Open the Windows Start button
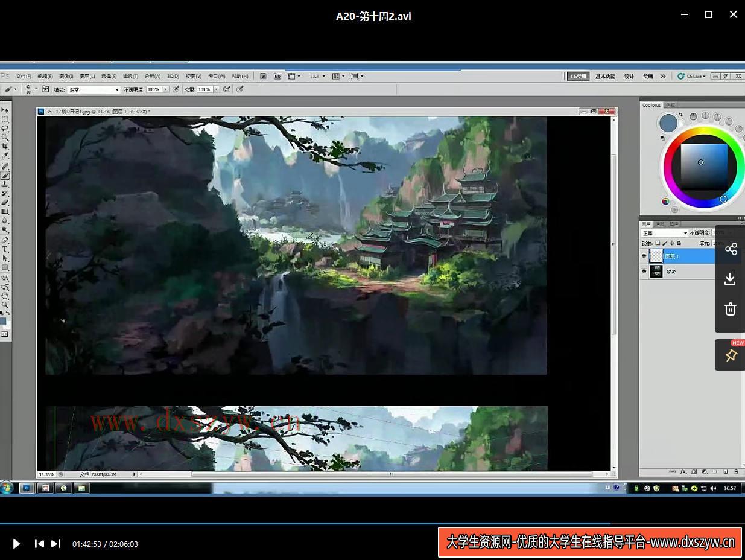This screenshot has width=745, height=560. click(7, 488)
